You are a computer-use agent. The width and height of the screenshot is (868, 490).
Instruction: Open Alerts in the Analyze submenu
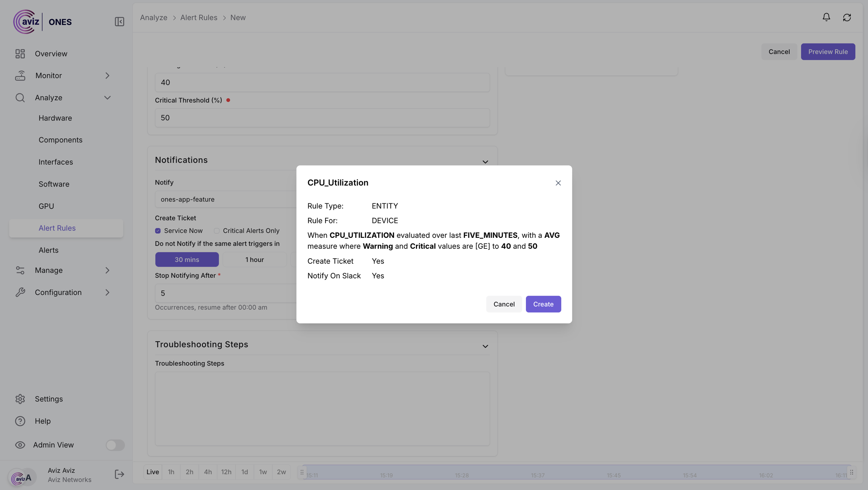(x=49, y=250)
